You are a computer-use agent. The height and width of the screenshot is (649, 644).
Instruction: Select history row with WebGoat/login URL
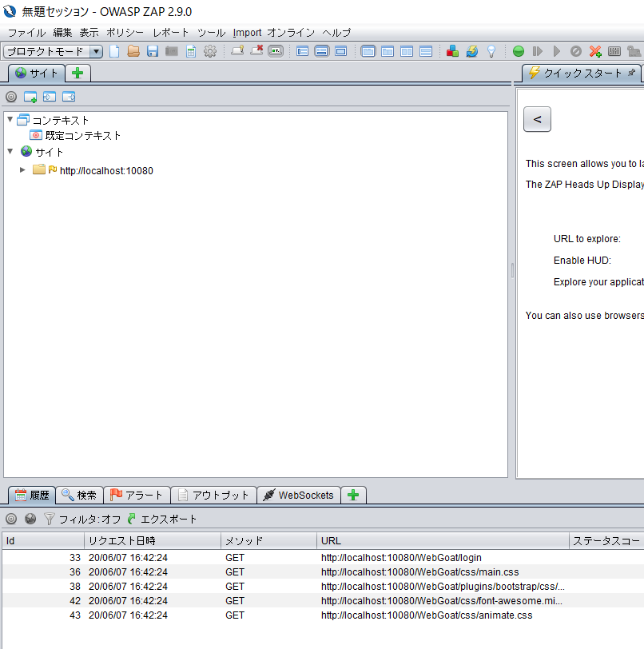323,558
